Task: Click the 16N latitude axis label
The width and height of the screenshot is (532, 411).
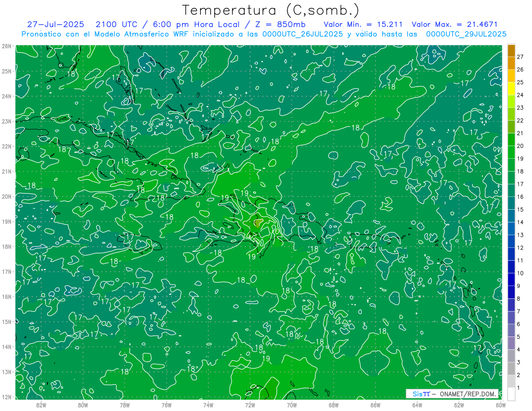Action: 7,297
